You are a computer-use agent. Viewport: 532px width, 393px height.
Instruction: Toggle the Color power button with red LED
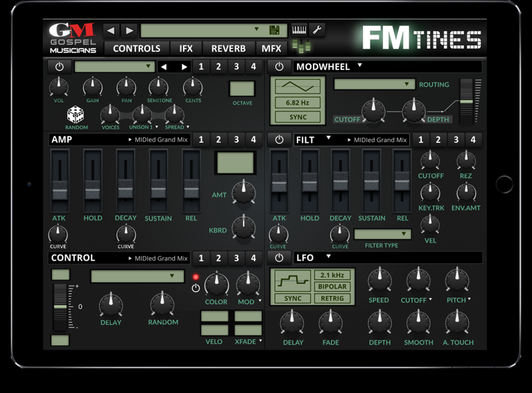(196, 288)
